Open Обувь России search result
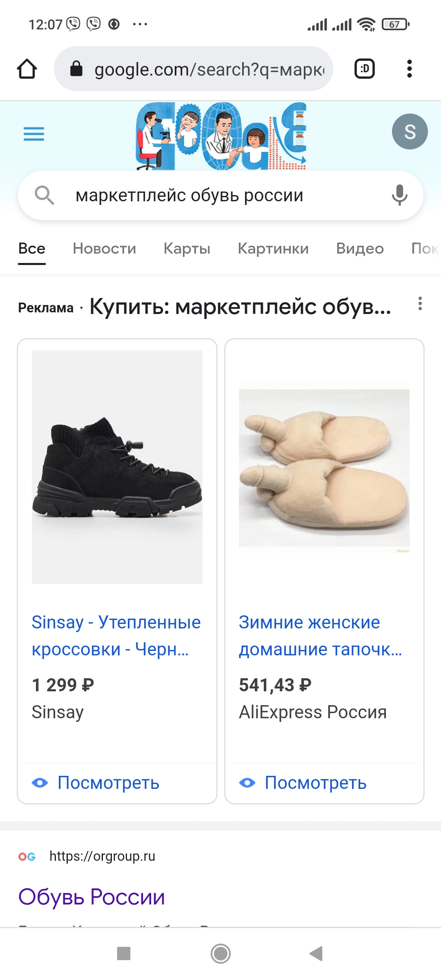 point(92,897)
